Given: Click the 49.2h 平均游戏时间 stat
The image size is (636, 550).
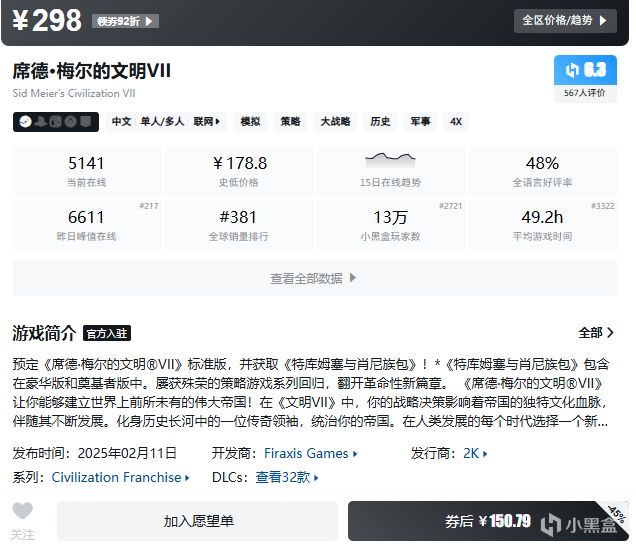Looking at the screenshot, I should (542, 224).
